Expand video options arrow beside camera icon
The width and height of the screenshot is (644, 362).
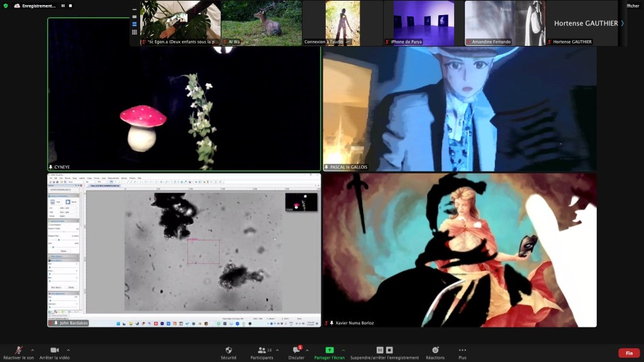(x=69, y=349)
